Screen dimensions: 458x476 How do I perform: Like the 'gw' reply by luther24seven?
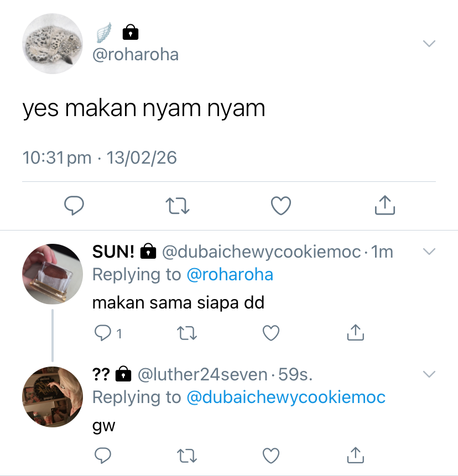click(271, 456)
